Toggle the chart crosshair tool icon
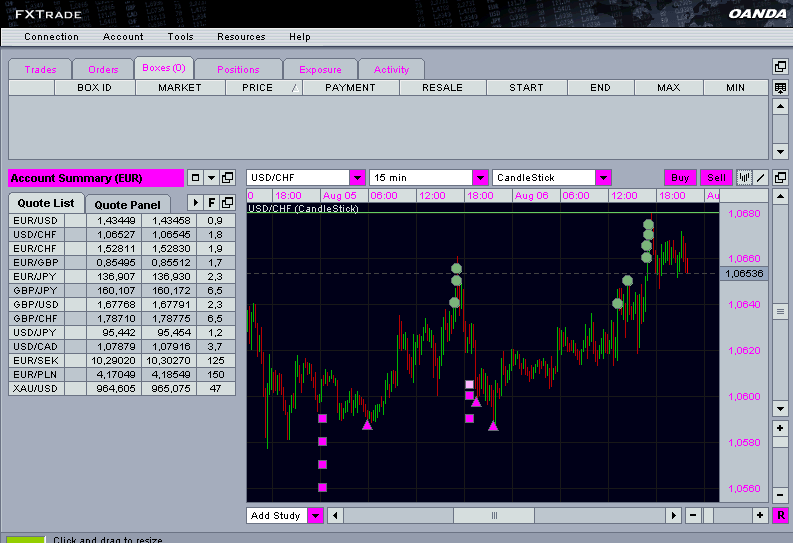Screen dimensions: 793x543 (x=744, y=177)
